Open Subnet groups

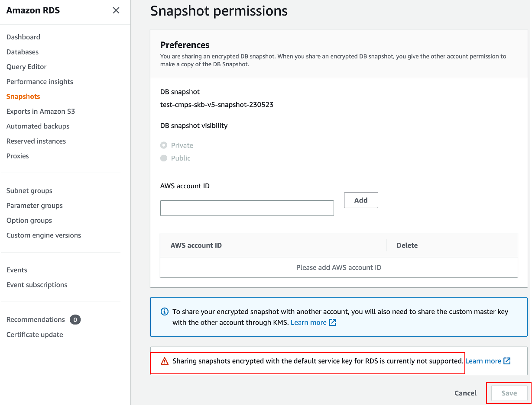pyautogui.click(x=29, y=191)
